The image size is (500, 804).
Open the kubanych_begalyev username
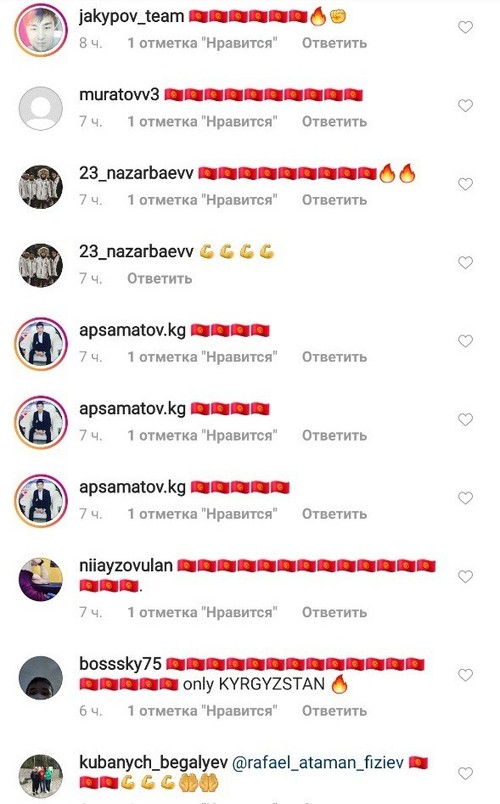point(153,762)
